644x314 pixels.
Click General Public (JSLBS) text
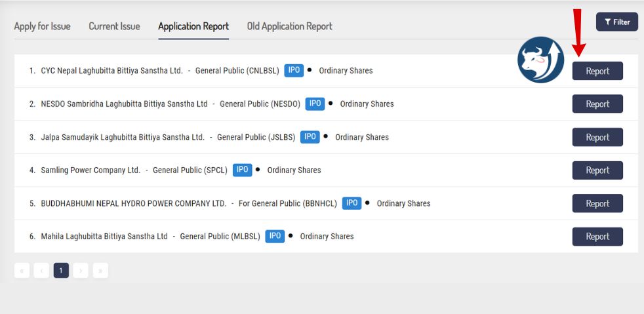[x=256, y=137]
